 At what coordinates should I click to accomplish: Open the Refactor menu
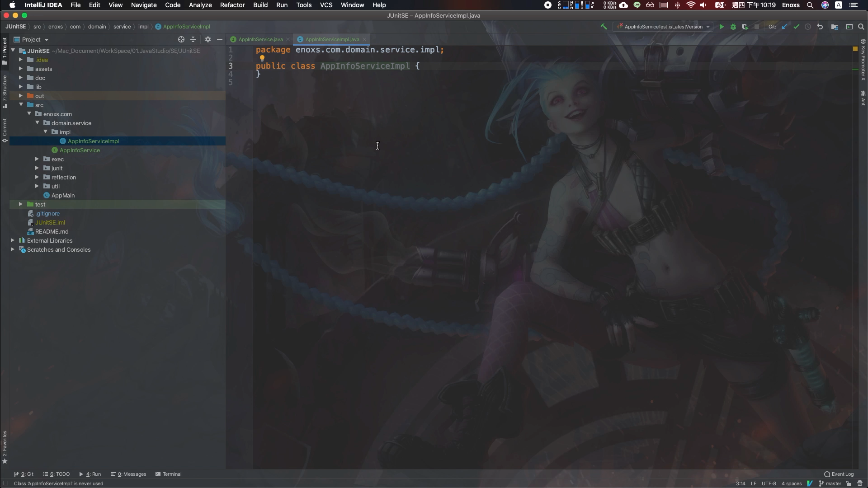point(232,5)
